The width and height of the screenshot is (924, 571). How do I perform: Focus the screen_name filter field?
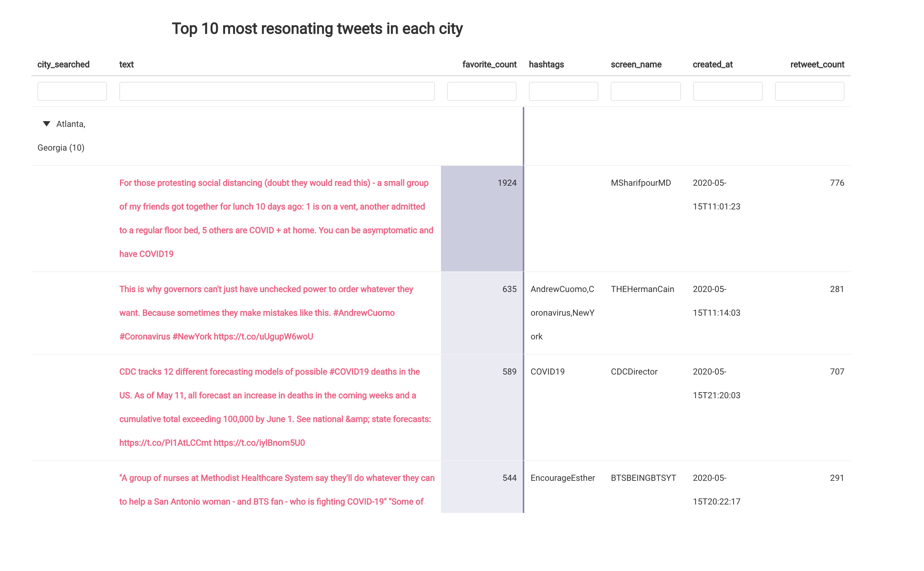[x=645, y=91]
